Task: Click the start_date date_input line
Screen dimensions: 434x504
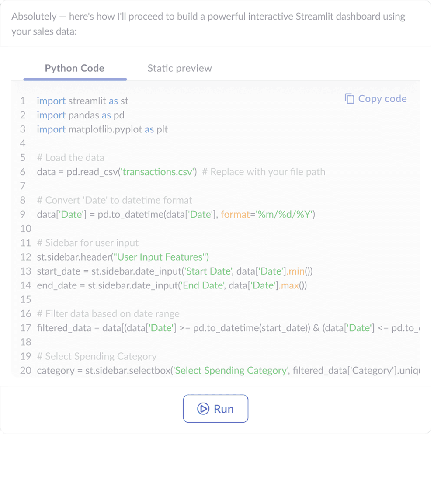Action: pyautogui.click(x=174, y=271)
